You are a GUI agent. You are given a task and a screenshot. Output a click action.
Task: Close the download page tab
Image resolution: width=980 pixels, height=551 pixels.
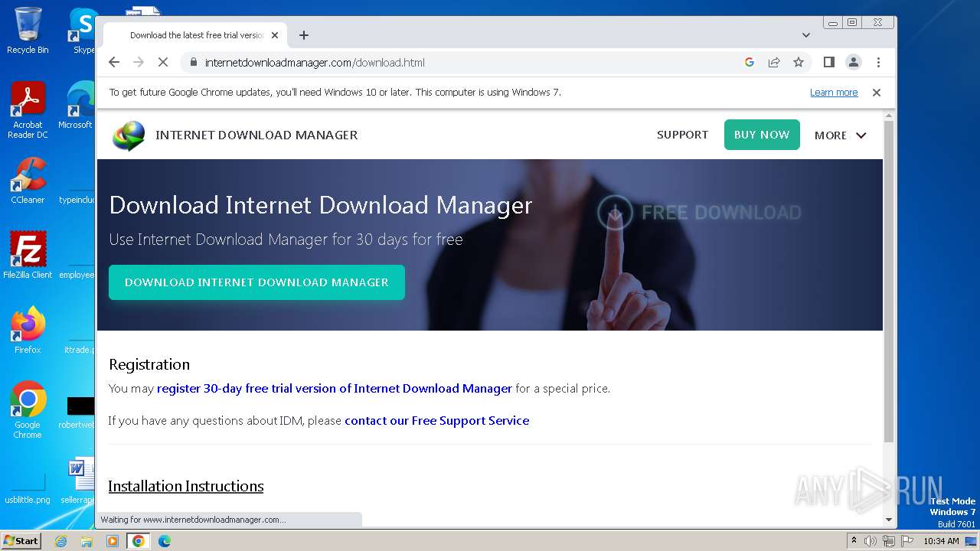(x=275, y=35)
